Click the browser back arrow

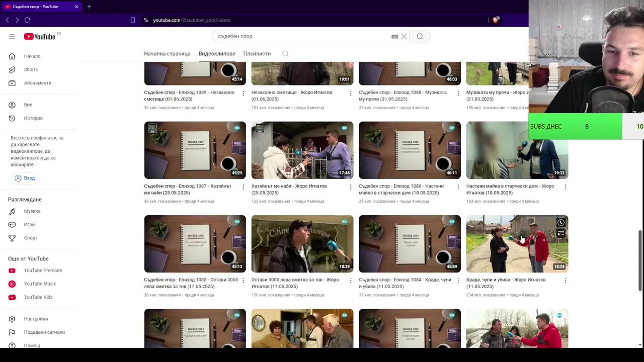(x=8, y=20)
